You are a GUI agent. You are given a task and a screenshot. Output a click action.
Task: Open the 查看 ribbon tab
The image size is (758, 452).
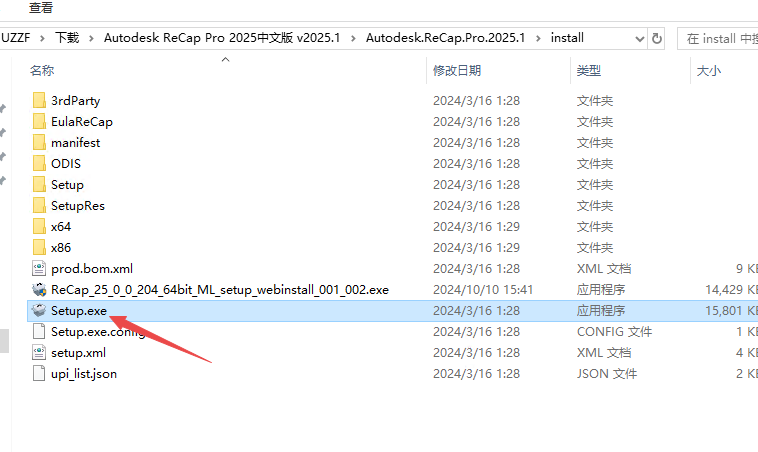click(41, 8)
